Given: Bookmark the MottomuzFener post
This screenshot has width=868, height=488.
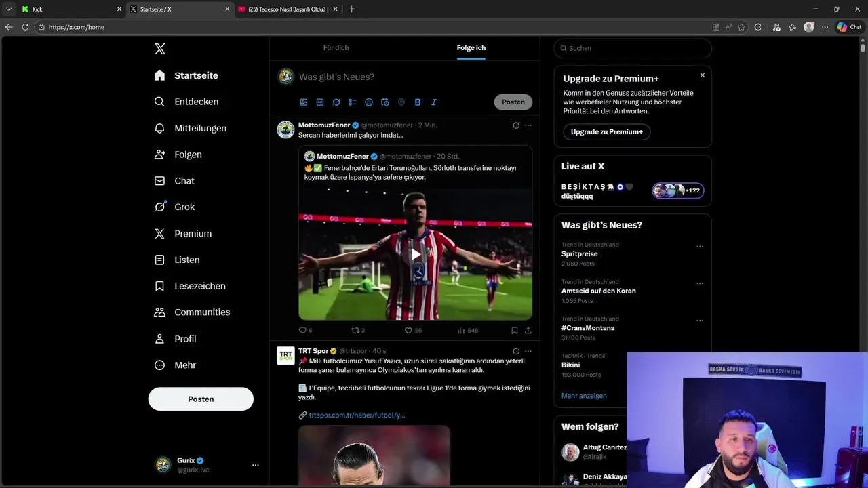Looking at the screenshot, I should (515, 331).
